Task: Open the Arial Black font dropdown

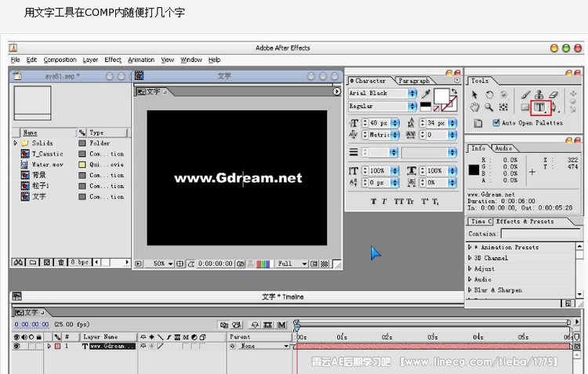Action: 412,93
